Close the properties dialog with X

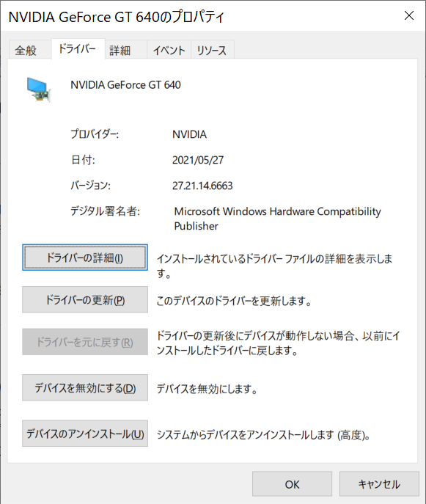click(408, 15)
